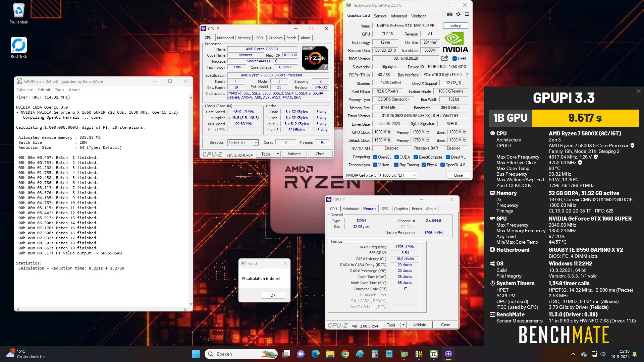Open the Paint app on the taskbar
The height and width of the screenshot is (362, 644).
360,354
